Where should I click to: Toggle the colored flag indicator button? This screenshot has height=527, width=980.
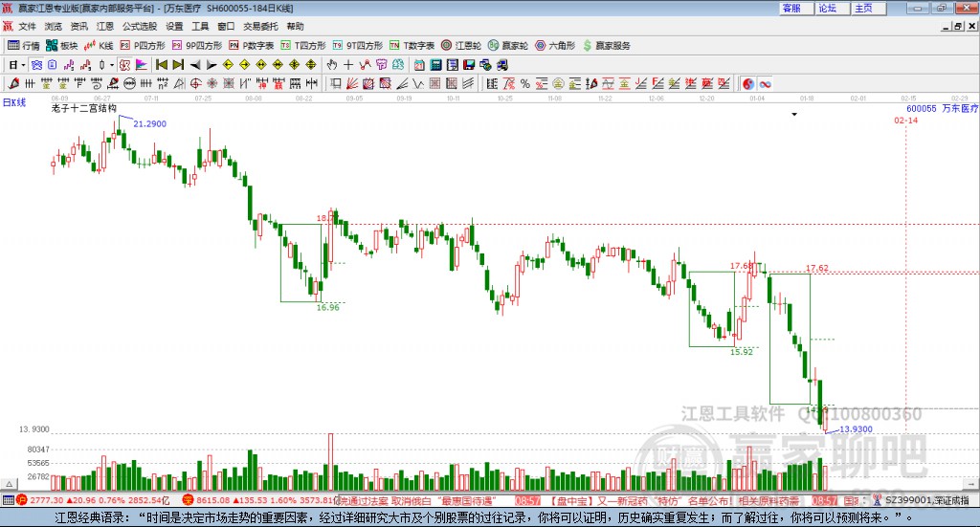pos(142,65)
